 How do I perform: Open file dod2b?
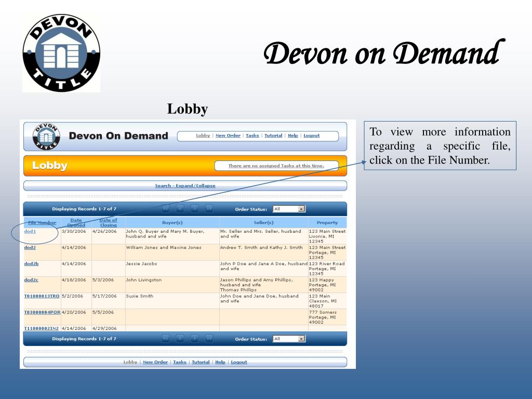[31, 263]
